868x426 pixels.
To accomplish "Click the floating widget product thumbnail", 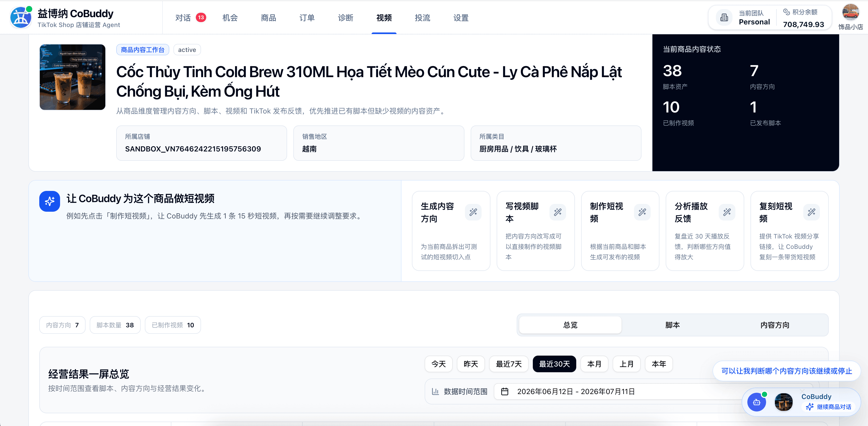I will [x=783, y=402].
